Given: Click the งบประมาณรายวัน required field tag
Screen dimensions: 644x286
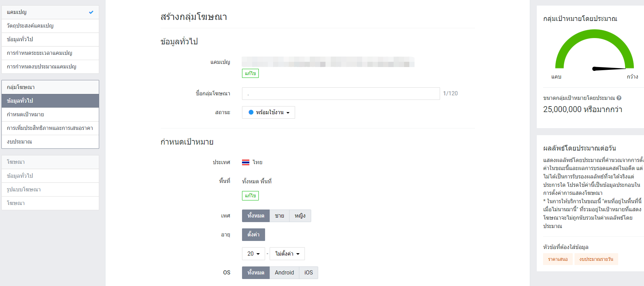Looking at the screenshot, I should [596, 259].
